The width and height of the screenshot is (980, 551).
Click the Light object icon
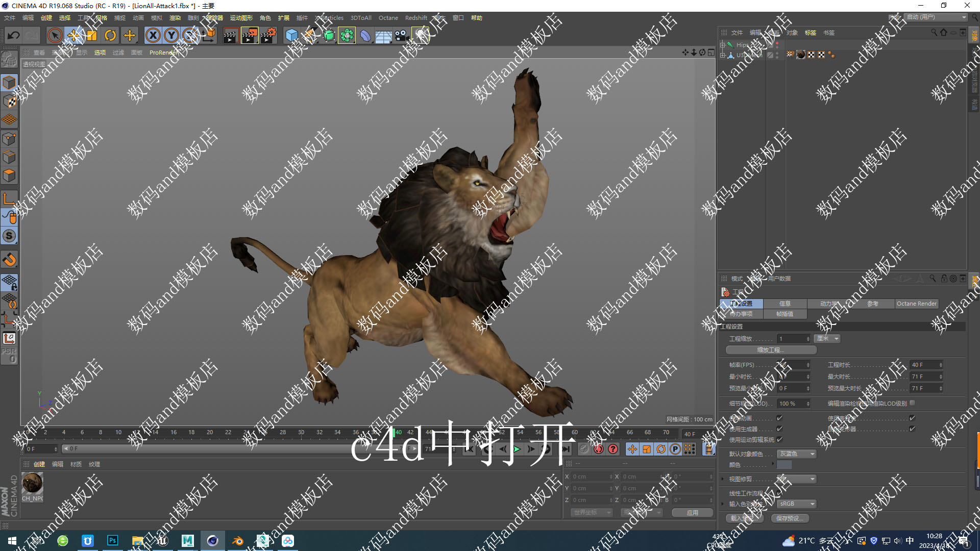[x=421, y=35]
